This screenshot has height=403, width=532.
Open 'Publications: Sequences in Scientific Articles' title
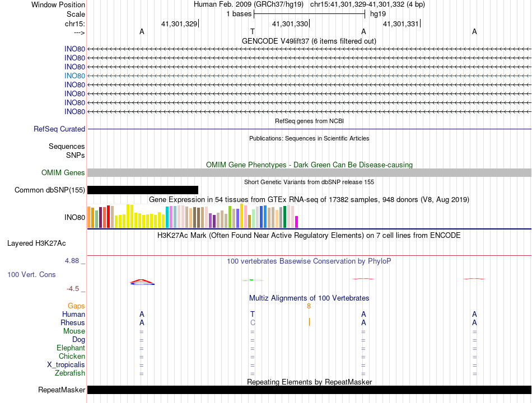pyautogui.click(x=309, y=138)
